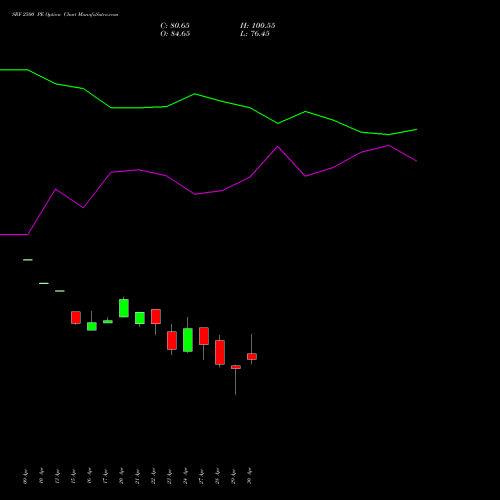Click the 17 Apr date label

click(105, 476)
